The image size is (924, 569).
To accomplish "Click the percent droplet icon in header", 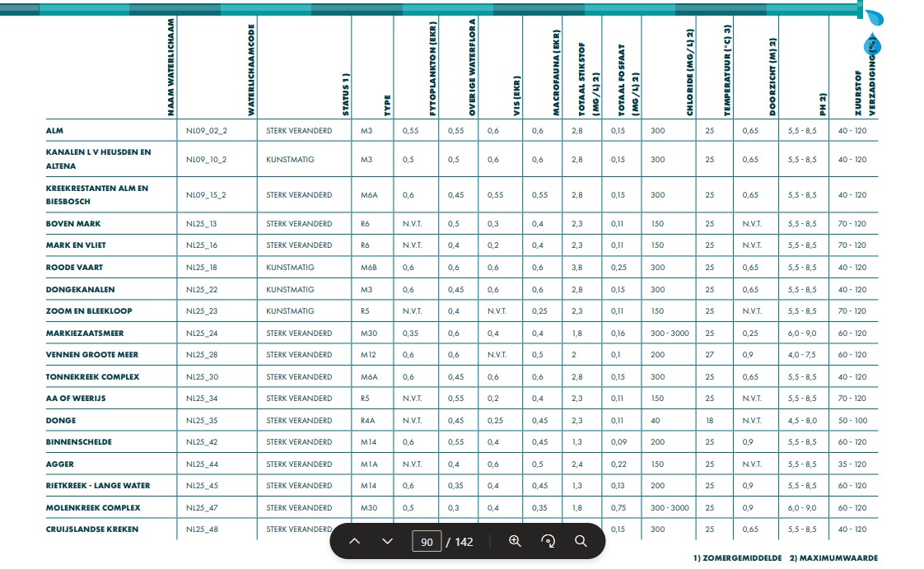I will (870, 45).
